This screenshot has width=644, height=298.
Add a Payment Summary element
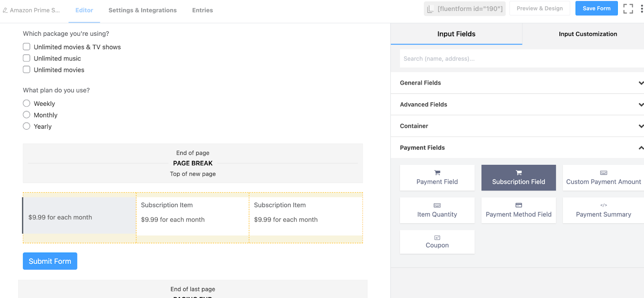click(x=603, y=210)
